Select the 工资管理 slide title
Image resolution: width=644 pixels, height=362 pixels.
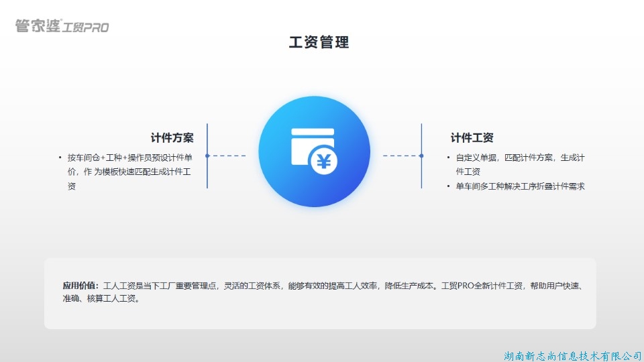(x=319, y=42)
